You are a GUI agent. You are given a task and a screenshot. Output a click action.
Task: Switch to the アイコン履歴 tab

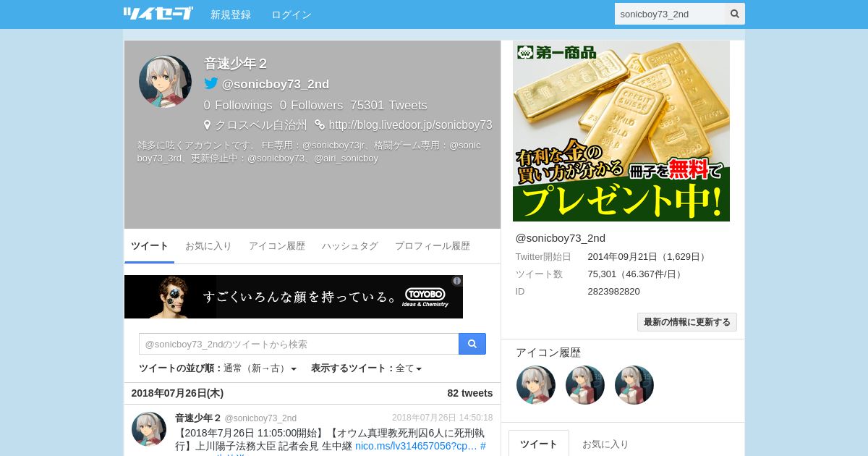point(277,246)
